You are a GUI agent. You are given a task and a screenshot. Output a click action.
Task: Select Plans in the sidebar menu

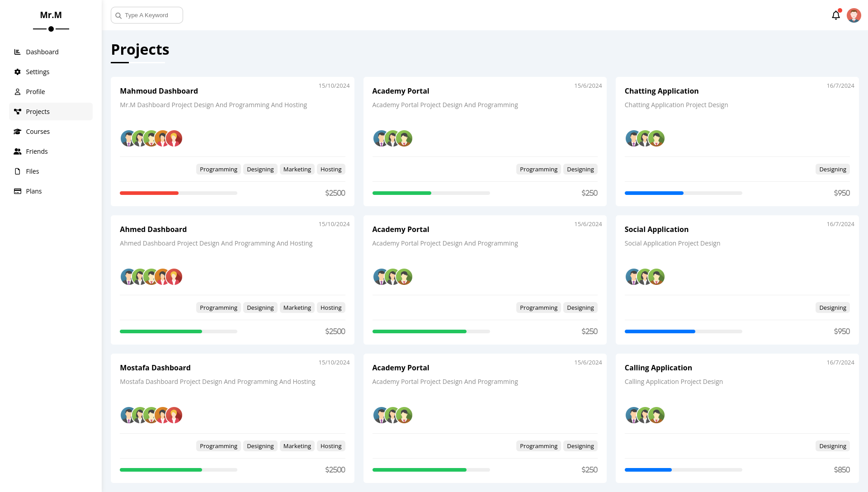tap(33, 191)
